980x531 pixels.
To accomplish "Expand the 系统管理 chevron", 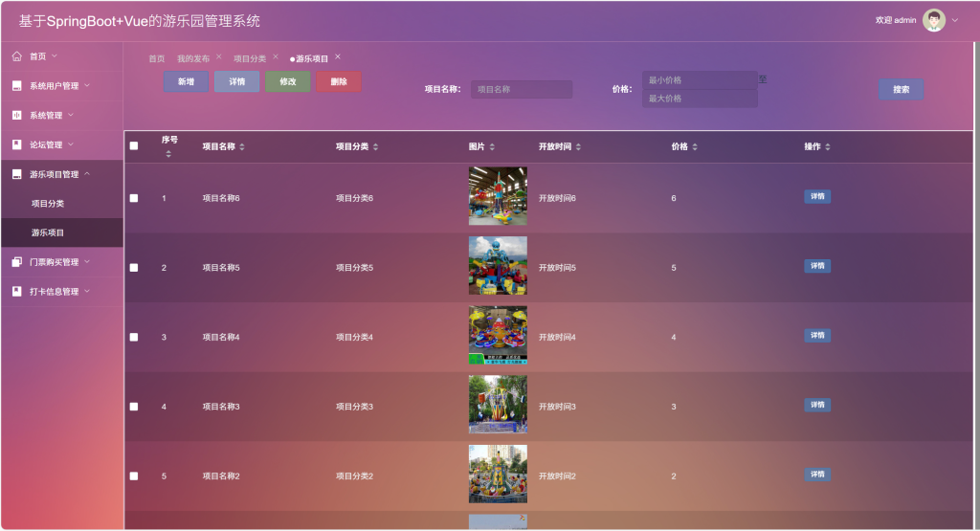I will (x=71, y=114).
